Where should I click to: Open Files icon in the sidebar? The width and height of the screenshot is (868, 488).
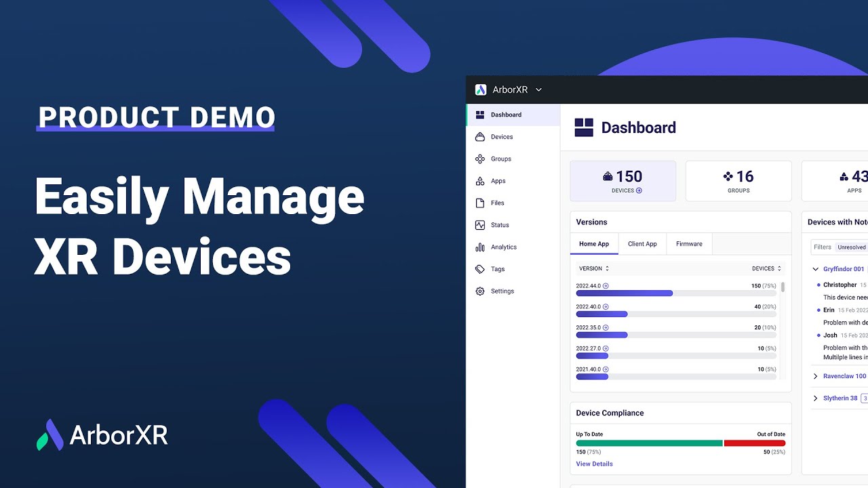click(x=480, y=203)
